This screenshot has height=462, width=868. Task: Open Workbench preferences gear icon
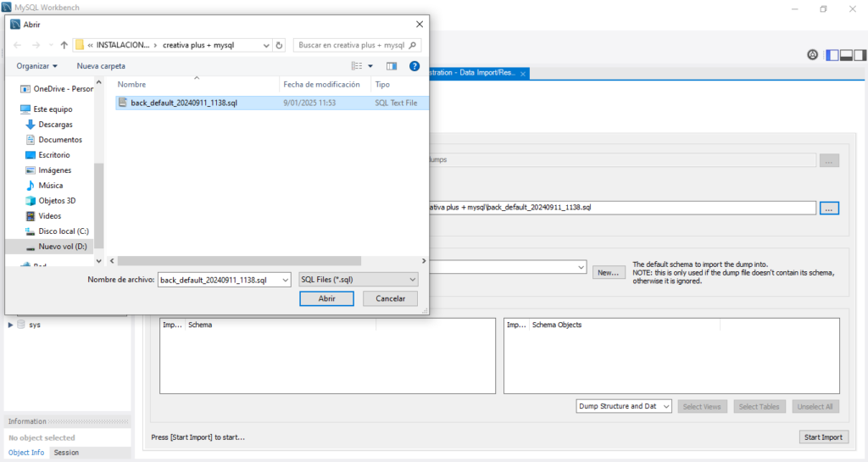click(812, 55)
